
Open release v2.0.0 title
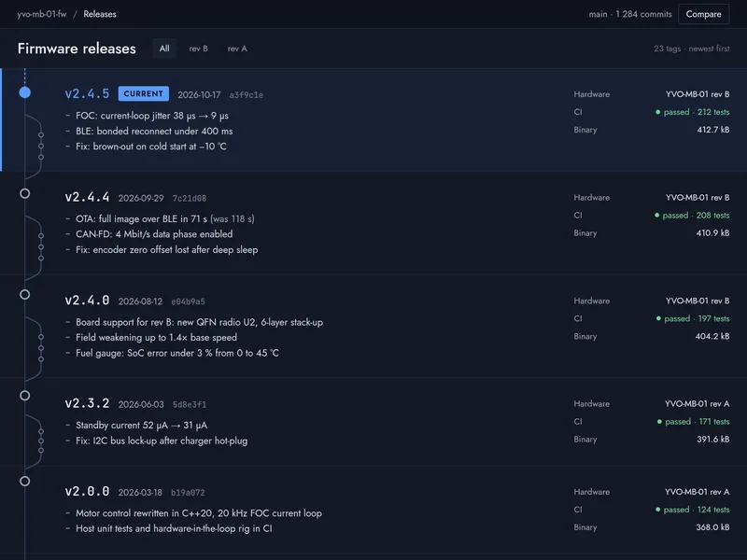[x=87, y=492]
